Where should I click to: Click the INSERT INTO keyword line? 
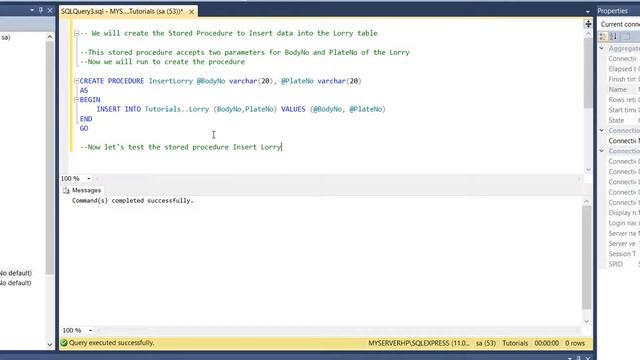click(118, 109)
